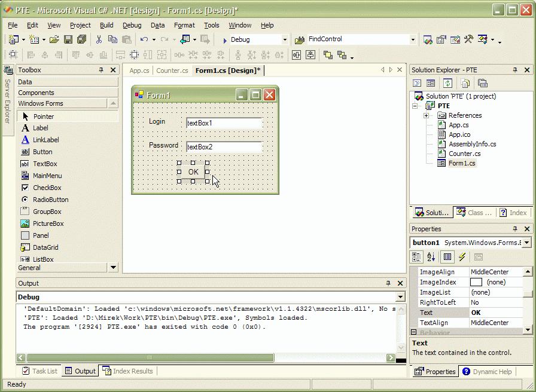Expand the References node

pos(426,115)
